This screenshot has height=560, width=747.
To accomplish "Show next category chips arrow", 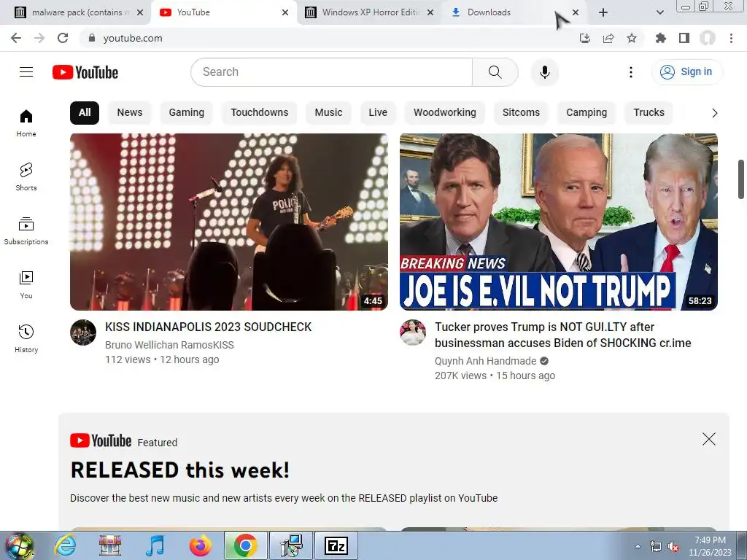I will point(714,113).
